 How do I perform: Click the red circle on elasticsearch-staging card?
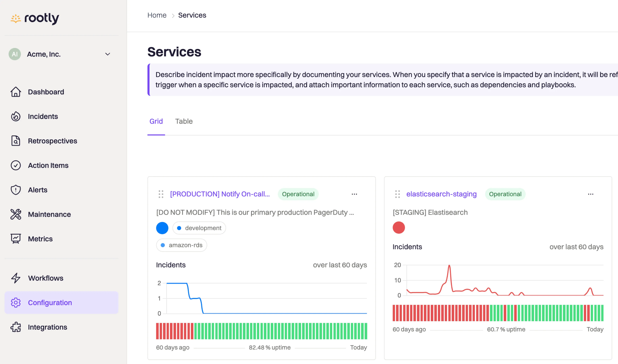coord(398,228)
